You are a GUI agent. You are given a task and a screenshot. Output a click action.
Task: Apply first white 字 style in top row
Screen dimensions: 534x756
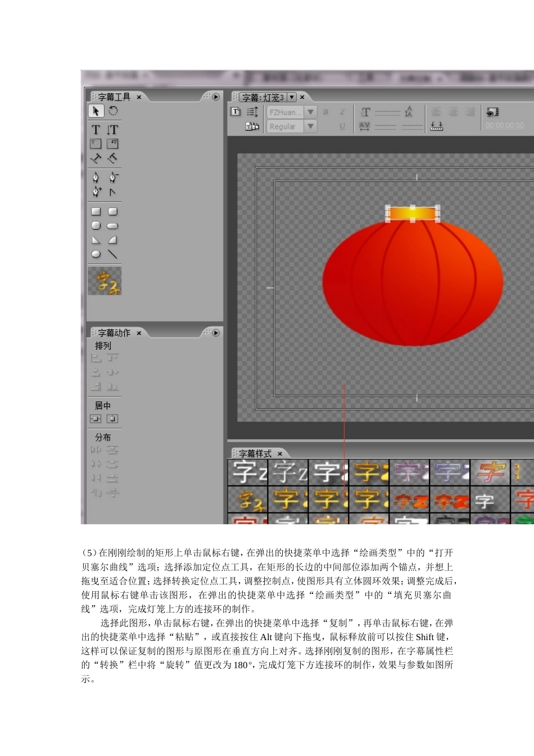[x=248, y=471]
